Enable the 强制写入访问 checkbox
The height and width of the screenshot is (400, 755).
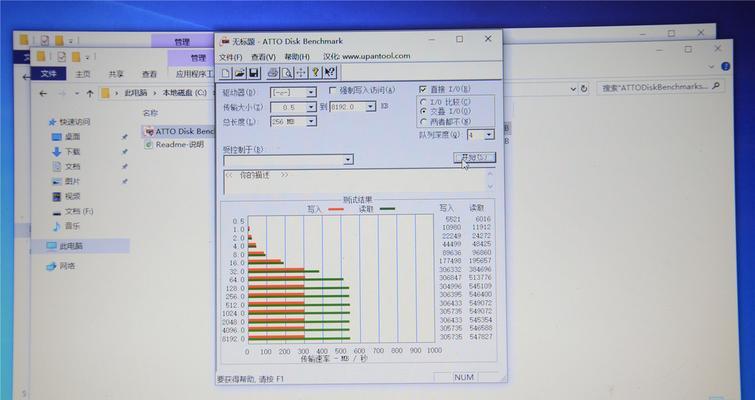(x=332, y=90)
